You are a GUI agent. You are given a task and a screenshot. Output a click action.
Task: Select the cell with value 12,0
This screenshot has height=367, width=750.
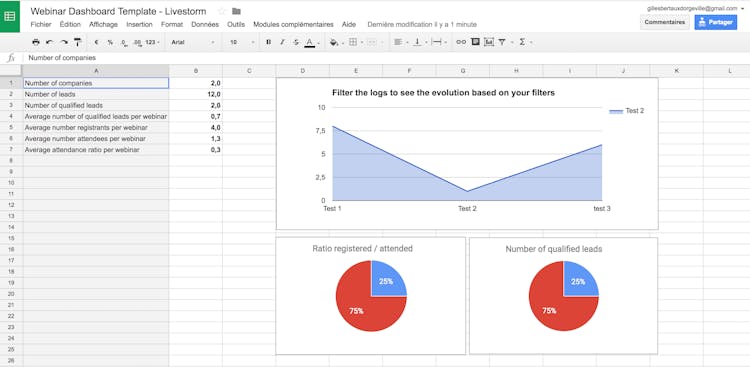196,94
